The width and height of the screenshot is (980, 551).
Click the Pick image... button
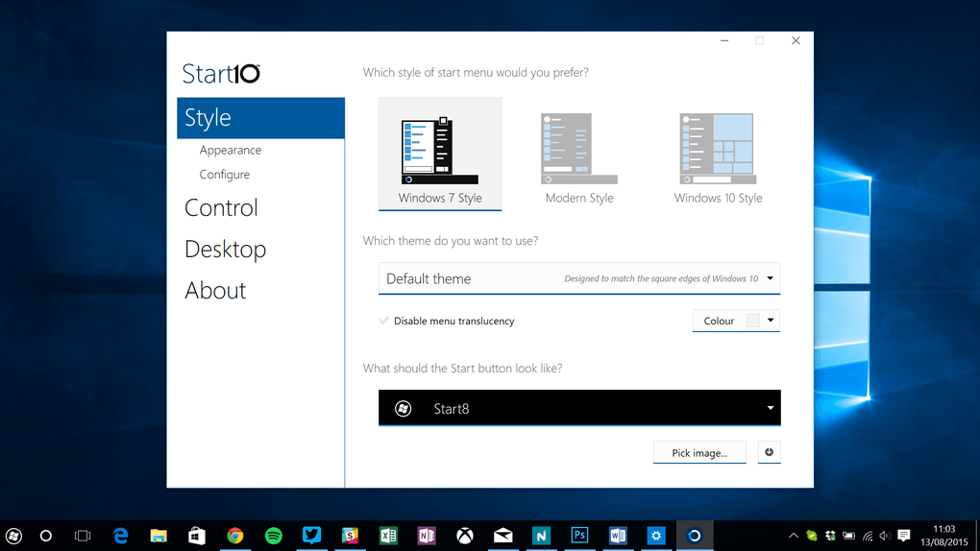tap(699, 452)
